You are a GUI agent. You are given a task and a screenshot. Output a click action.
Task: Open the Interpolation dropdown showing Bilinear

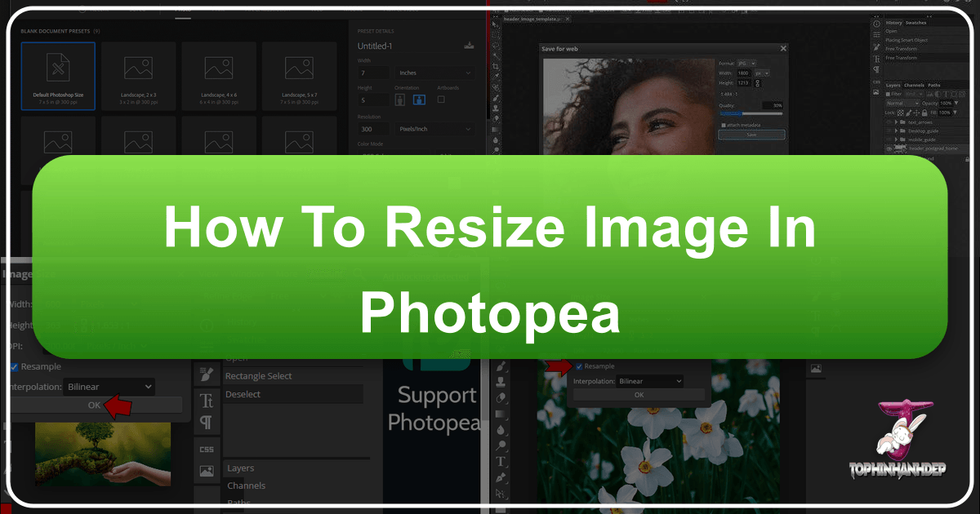coord(650,381)
